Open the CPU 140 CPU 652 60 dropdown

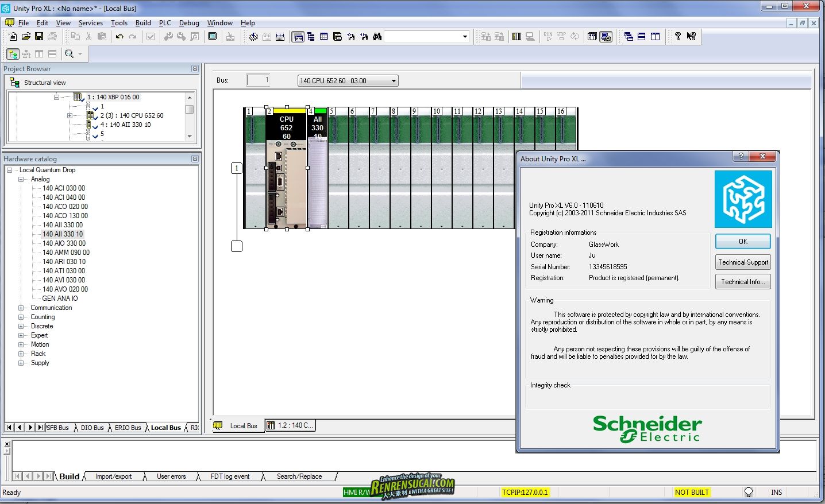coord(394,81)
